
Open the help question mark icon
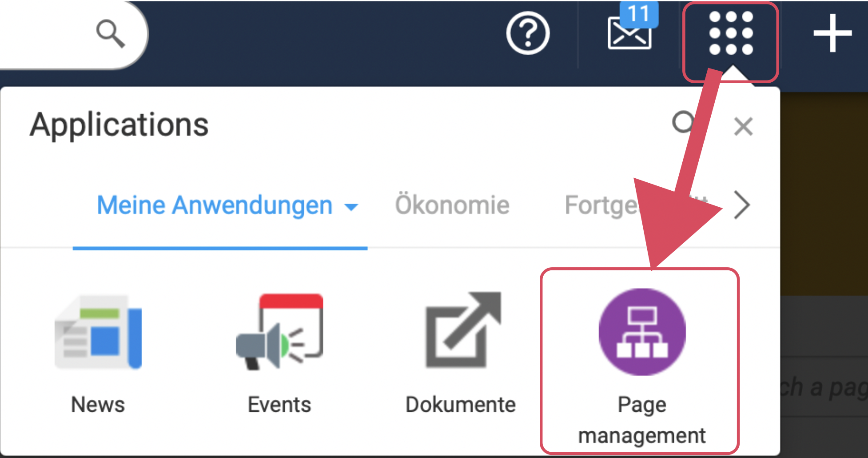click(x=528, y=33)
